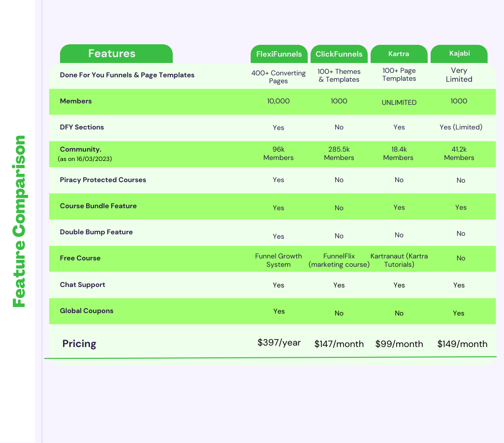Image resolution: width=504 pixels, height=443 pixels.
Task: Click FlexiFunnels' Yes for Piracy Protected Courses
Action: [x=279, y=180]
